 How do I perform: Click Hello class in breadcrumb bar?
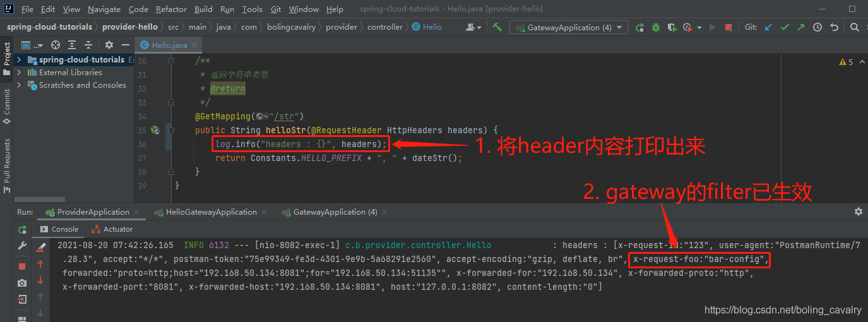coord(427,27)
